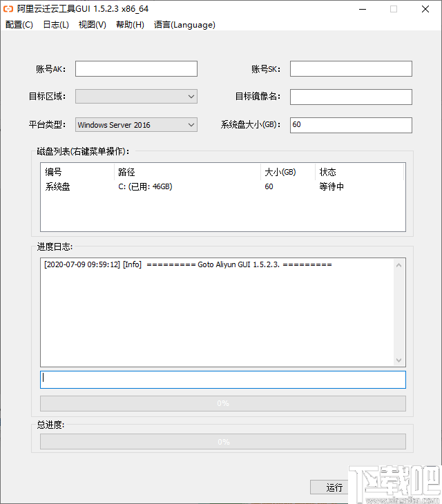
Task: Click the Aliyun app icon in title bar
Action: point(8,9)
